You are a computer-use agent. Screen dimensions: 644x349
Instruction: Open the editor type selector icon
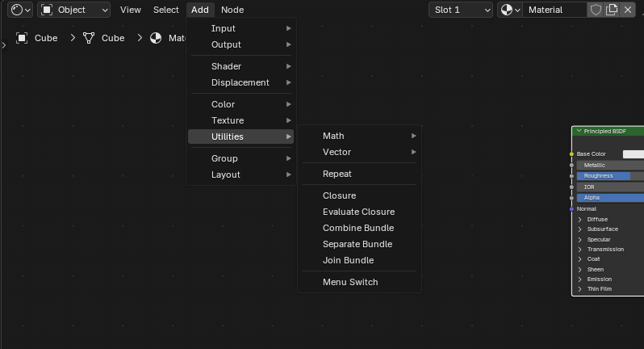point(20,10)
